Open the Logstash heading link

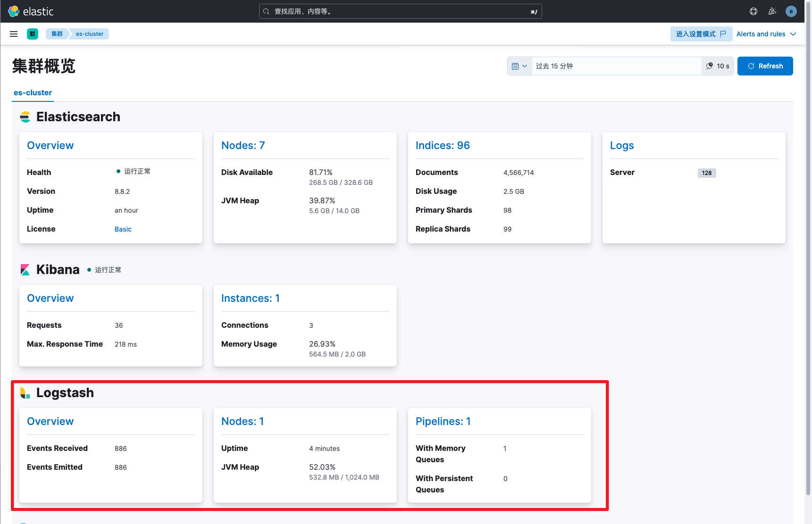click(x=65, y=393)
